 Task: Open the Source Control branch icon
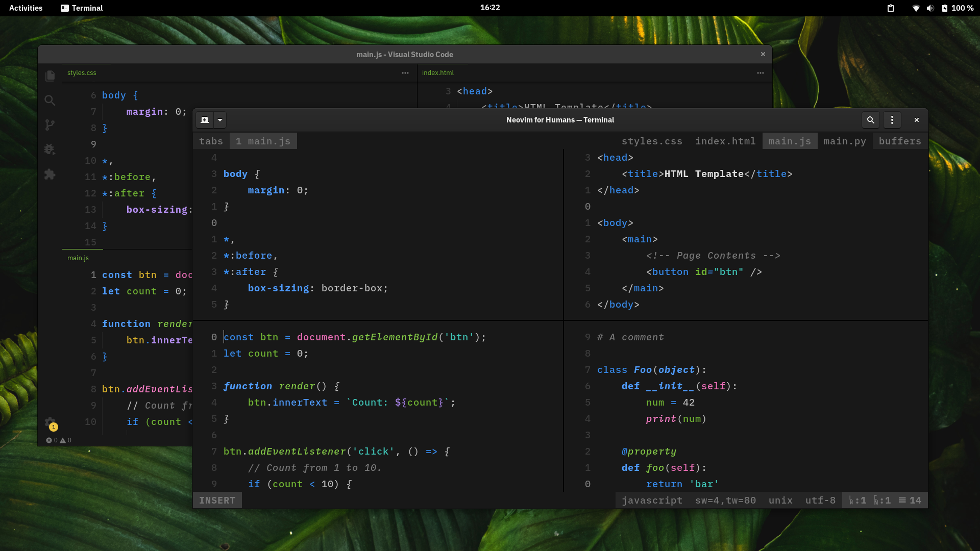point(50,125)
